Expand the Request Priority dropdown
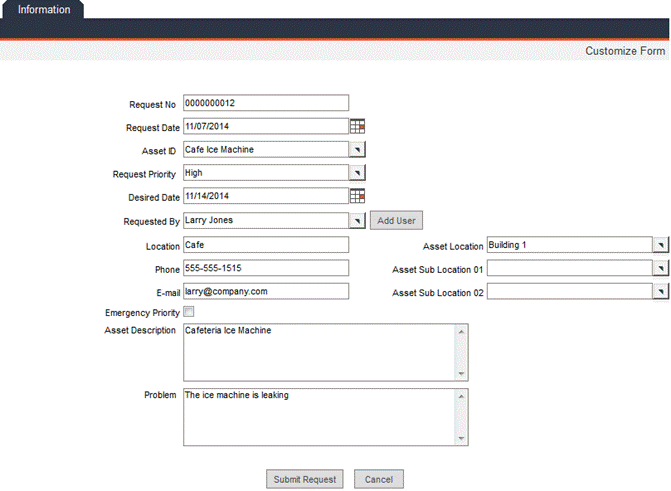The width and height of the screenshot is (671, 491). (x=358, y=173)
